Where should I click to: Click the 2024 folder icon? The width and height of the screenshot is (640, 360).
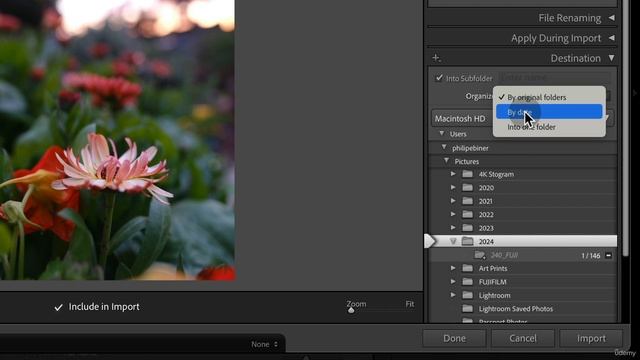(x=467, y=242)
